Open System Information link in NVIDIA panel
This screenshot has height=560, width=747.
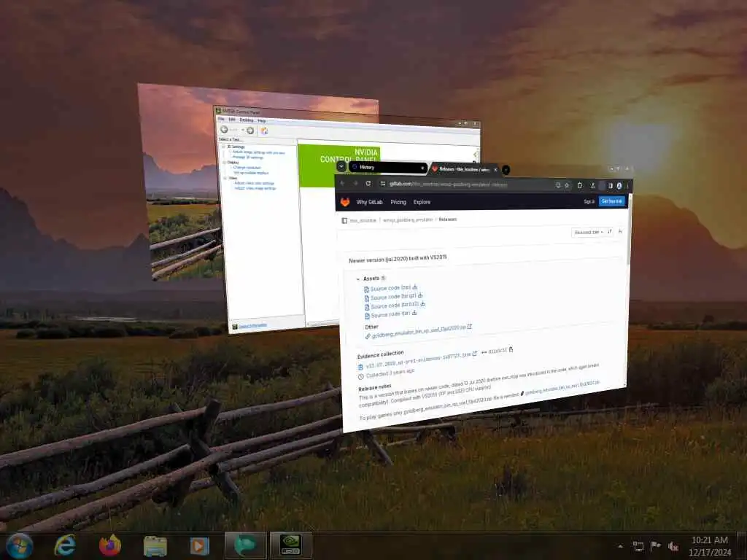pyautogui.click(x=252, y=326)
